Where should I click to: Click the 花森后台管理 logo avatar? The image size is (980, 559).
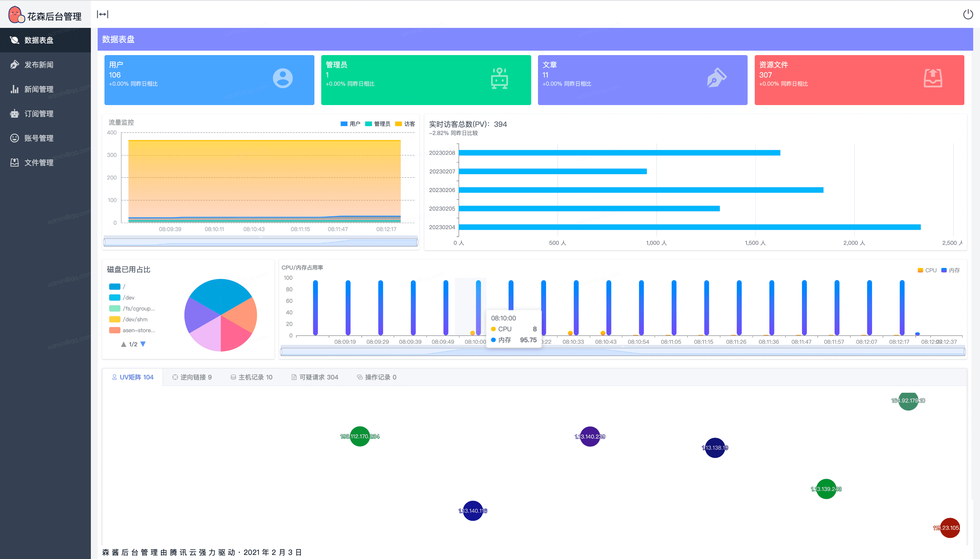16,15
